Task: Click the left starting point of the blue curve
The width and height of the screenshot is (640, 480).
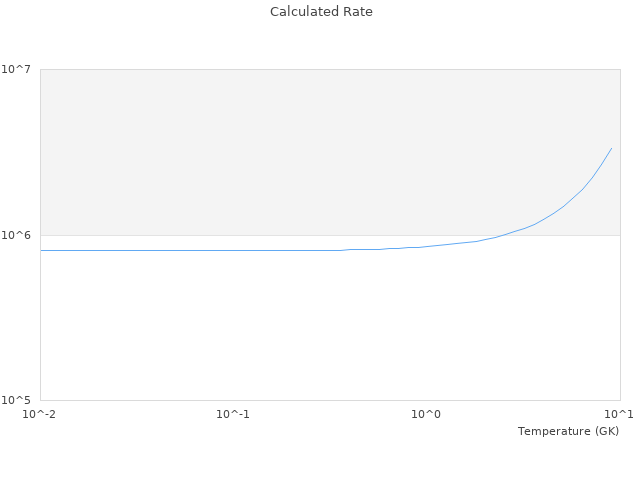Action: [x=41, y=250]
